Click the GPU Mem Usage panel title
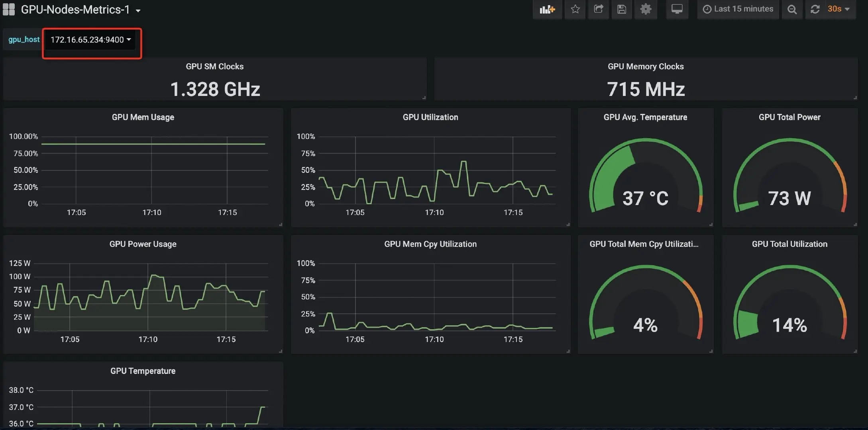This screenshot has width=868, height=430. [x=143, y=117]
